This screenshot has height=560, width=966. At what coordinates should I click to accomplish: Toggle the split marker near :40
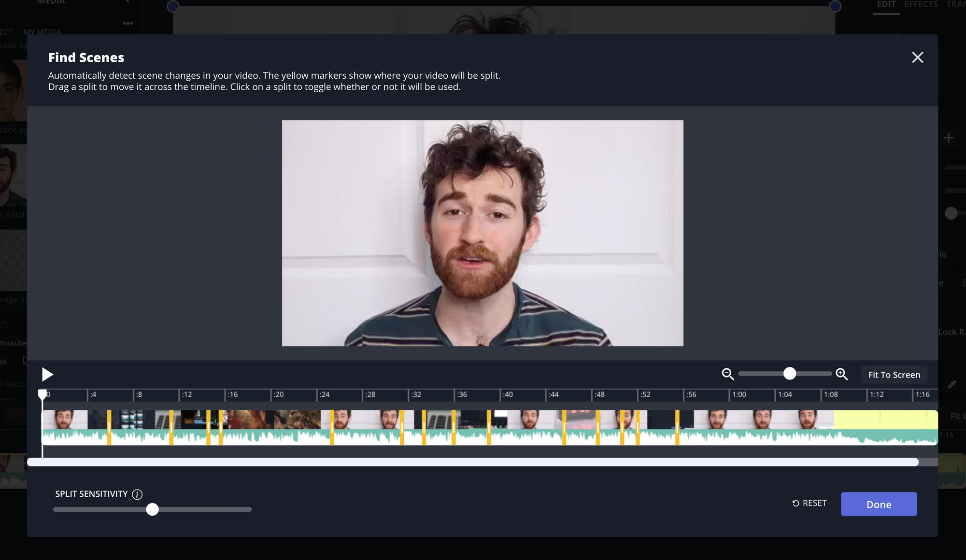(489, 427)
